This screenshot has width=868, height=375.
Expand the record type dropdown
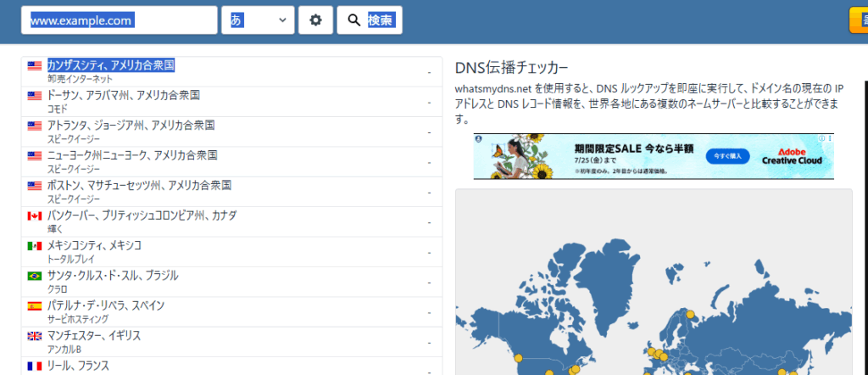(x=259, y=20)
